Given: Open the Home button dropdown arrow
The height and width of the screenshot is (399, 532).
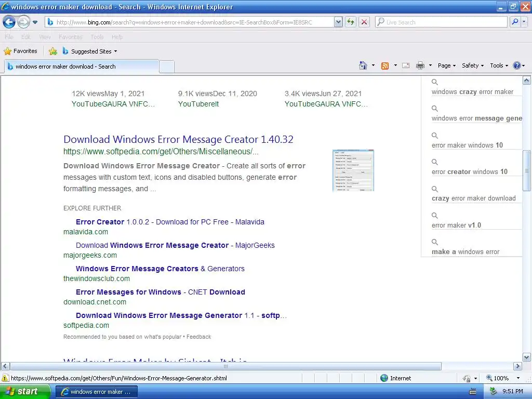Looking at the screenshot, I should click(373, 65).
